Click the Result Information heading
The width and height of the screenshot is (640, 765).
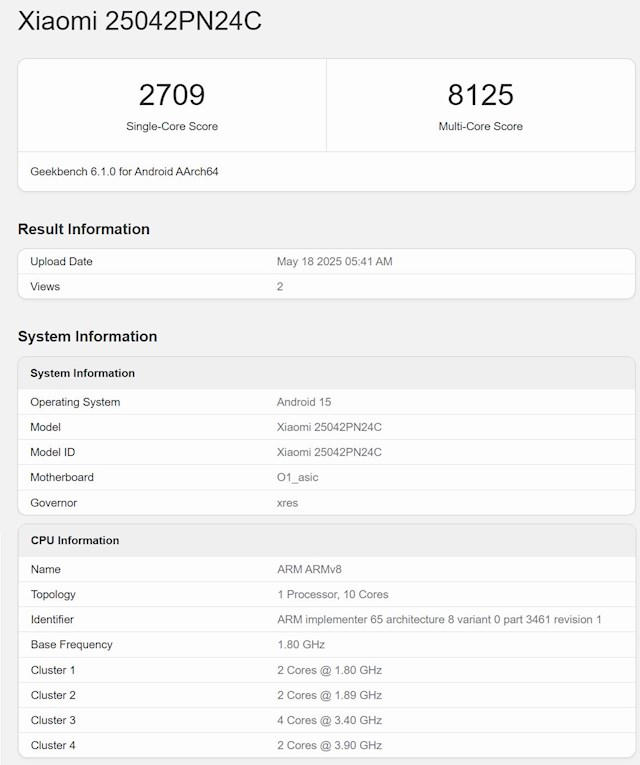(84, 229)
